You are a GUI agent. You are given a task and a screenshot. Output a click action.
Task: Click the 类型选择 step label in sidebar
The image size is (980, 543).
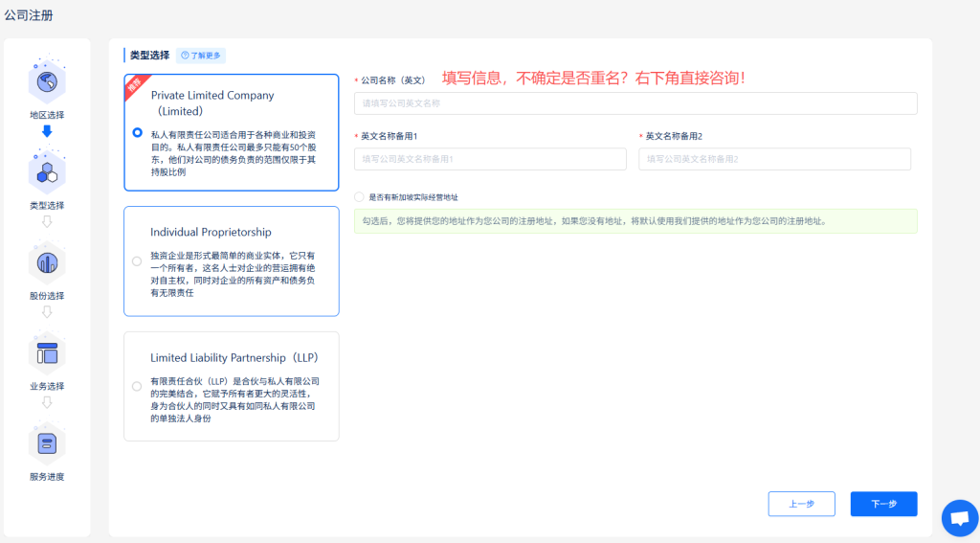(47, 206)
